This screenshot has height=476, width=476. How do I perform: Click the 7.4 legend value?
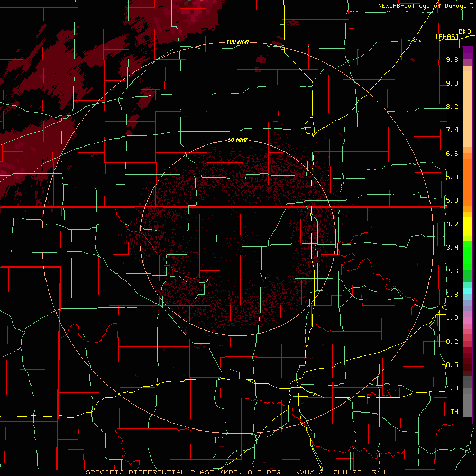click(x=452, y=130)
